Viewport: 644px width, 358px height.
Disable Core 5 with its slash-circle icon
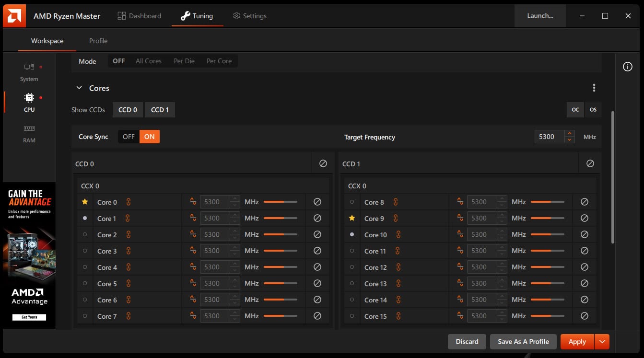click(317, 283)
